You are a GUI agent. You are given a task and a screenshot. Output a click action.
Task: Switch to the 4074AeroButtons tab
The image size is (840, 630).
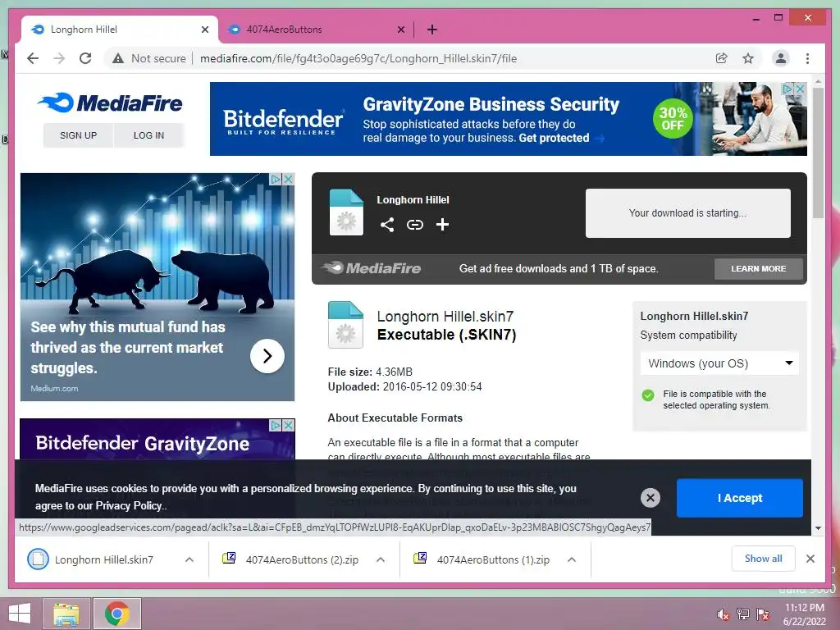coord(316,30)
